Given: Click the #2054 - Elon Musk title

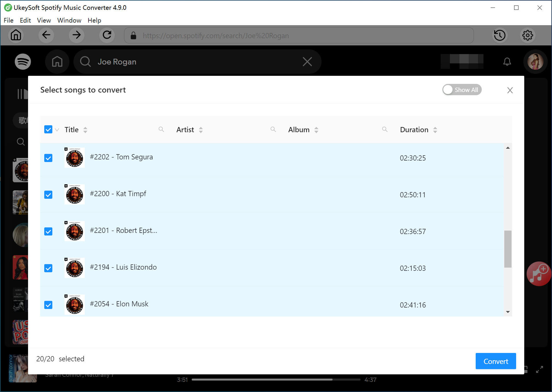Looking at the screenshot, I should (119, 304).
